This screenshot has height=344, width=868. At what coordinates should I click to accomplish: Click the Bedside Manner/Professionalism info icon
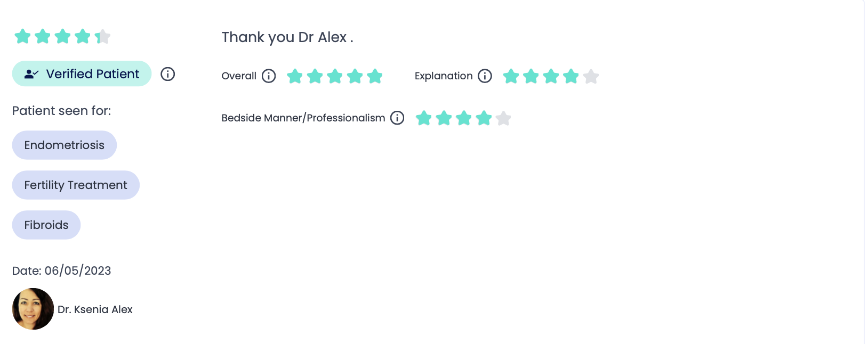tap(397, 118)
